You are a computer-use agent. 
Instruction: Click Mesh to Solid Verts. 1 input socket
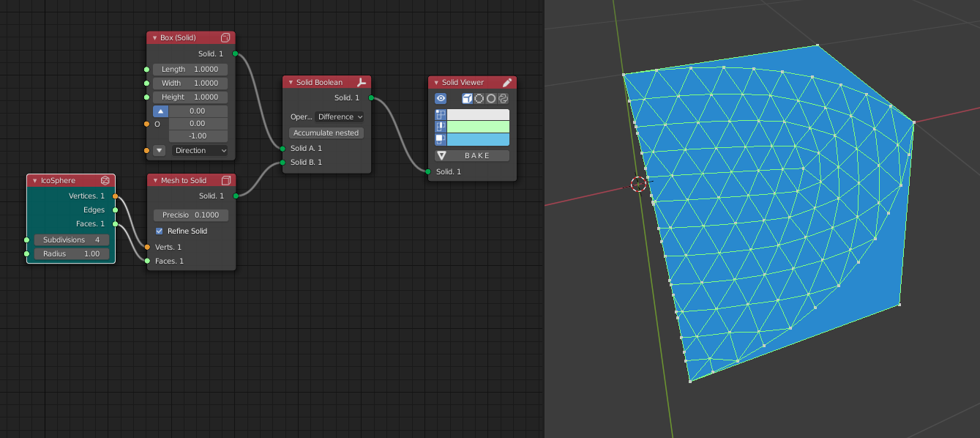coord(147,247)
